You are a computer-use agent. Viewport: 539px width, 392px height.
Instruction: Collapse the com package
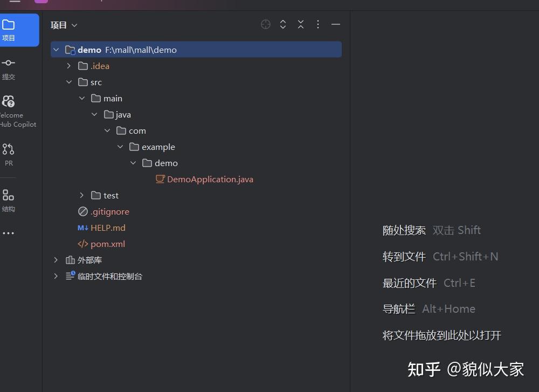pos(107,130)
